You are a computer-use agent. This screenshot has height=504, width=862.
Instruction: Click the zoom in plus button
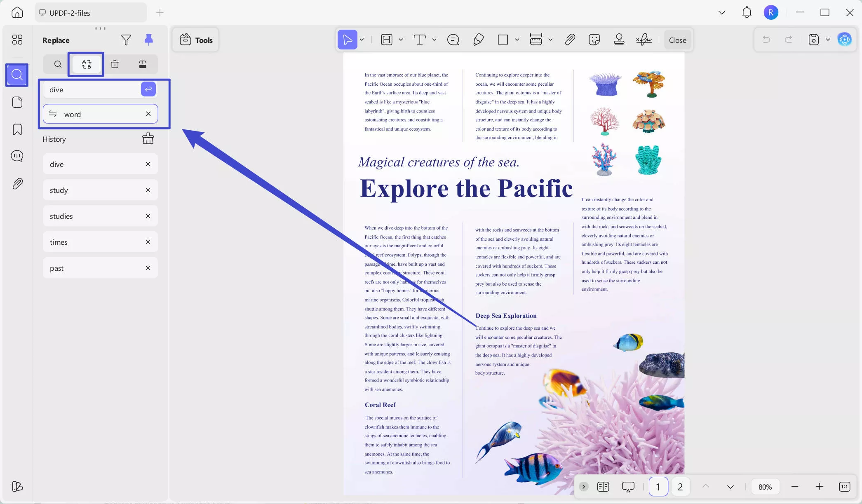(820, 487)
